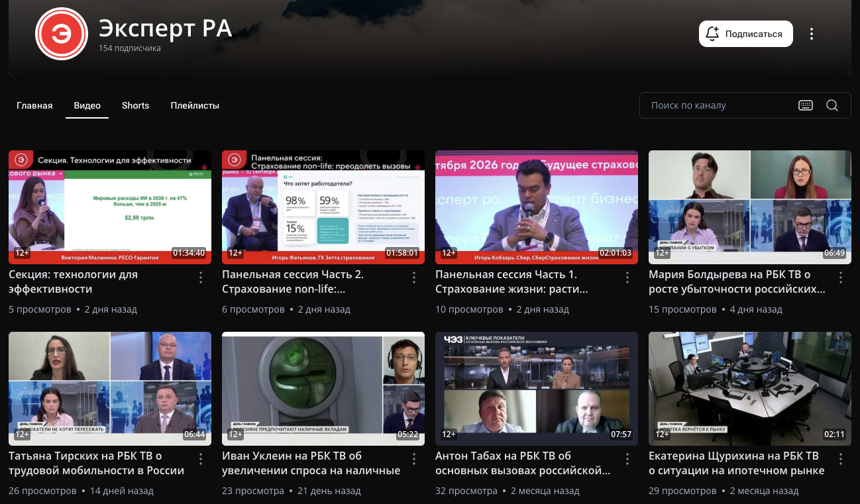This screenshot has height=504, width=860.
Task: Click the text 26 просмотров
Action: point(42,491)
